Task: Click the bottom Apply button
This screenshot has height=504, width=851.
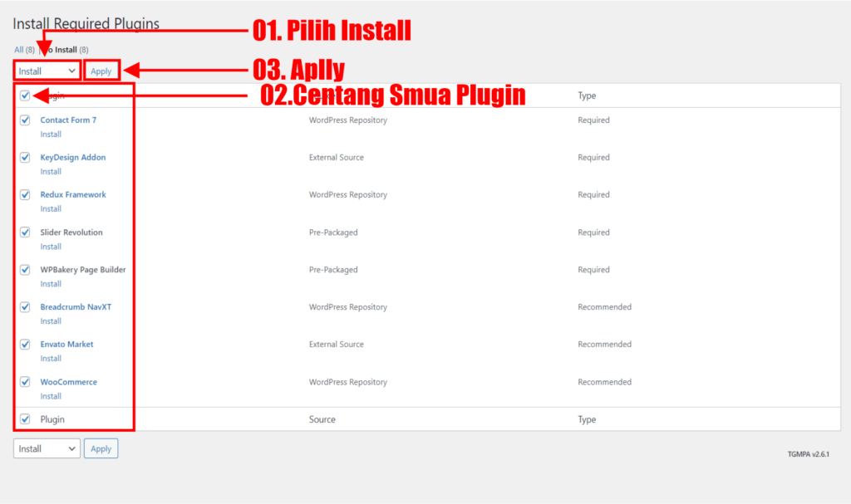Action: tap(101, 448)
